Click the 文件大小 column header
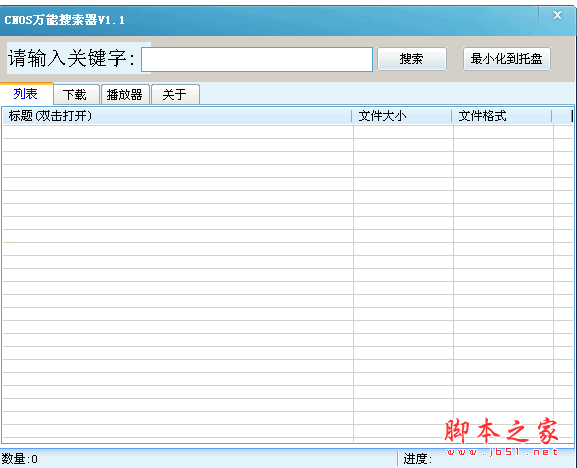This screenshot has width=577, height=468. click(x=401, y=116)
